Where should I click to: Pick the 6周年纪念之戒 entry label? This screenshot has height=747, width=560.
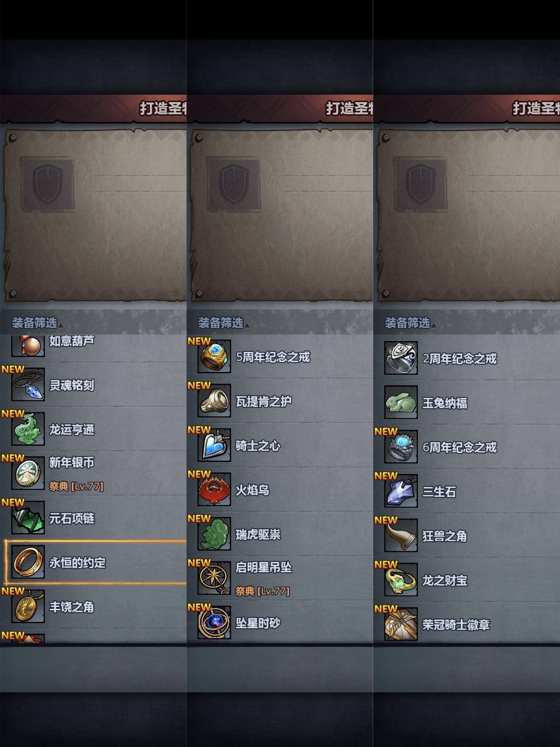[x=460, y=447]
